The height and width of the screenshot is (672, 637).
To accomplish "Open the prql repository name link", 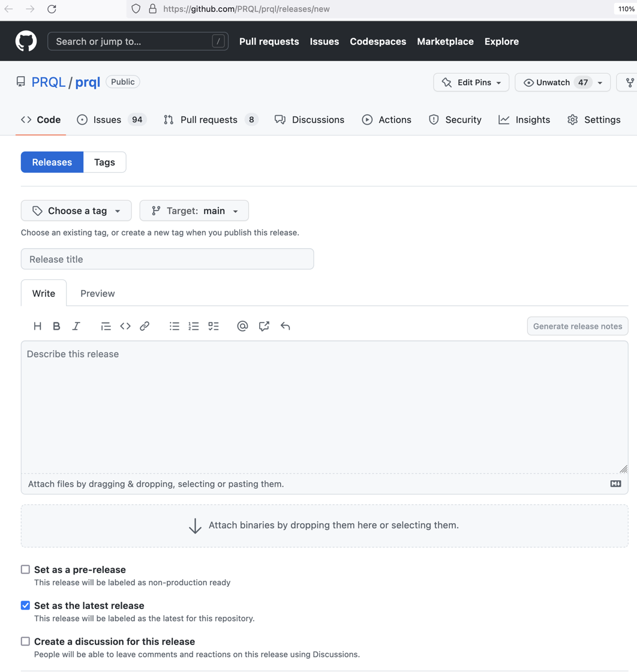I will (x=88, y=82).
